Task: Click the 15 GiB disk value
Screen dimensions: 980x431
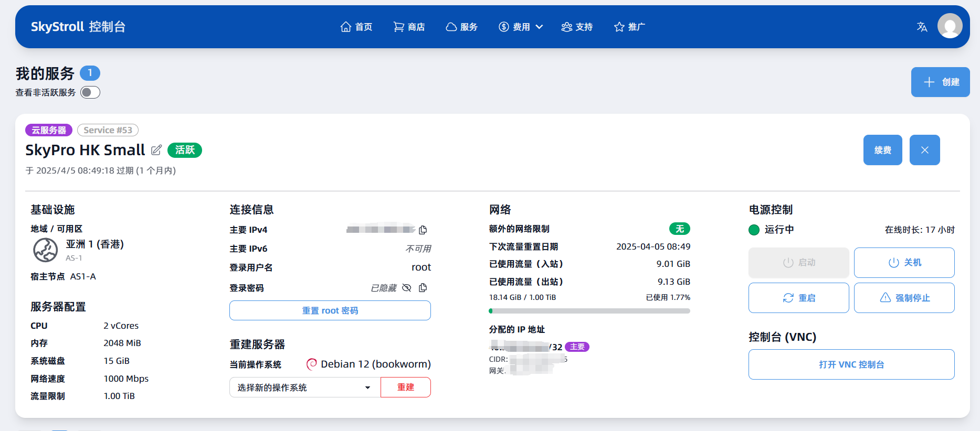Action: (117, 361)
